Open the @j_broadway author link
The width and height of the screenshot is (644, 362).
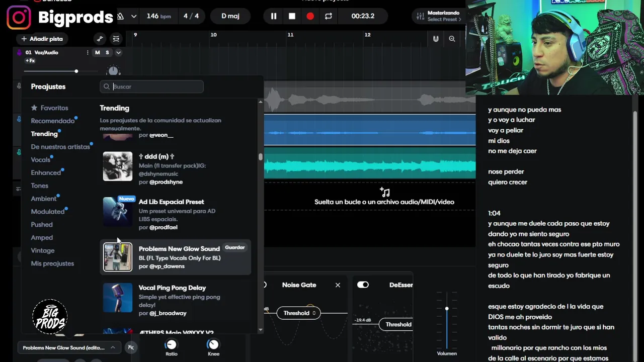point(168,313)
